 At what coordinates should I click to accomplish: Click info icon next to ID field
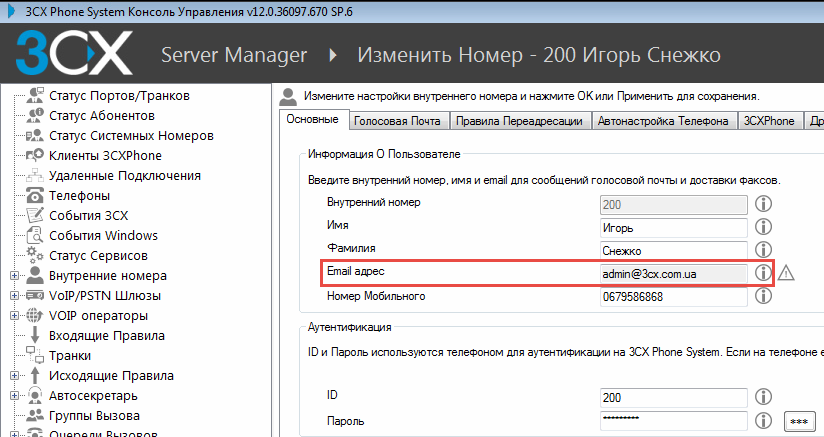click(x=763, y=397)
